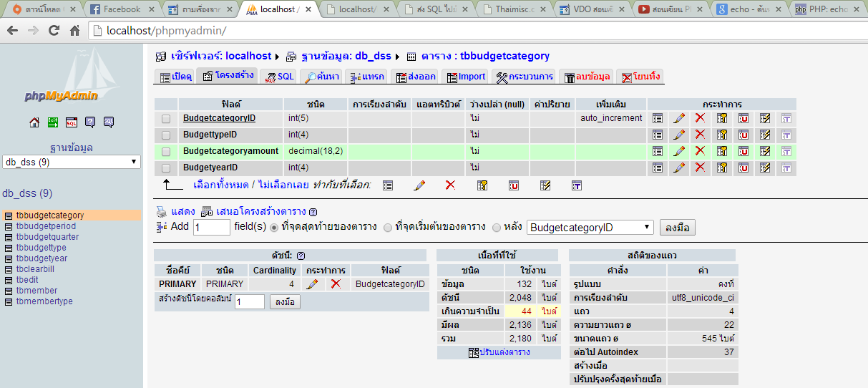Image resolution: width=868 pixels, height=388 pixels.
Task: Focus the Add field(s) number input
Action: point(212,228)
